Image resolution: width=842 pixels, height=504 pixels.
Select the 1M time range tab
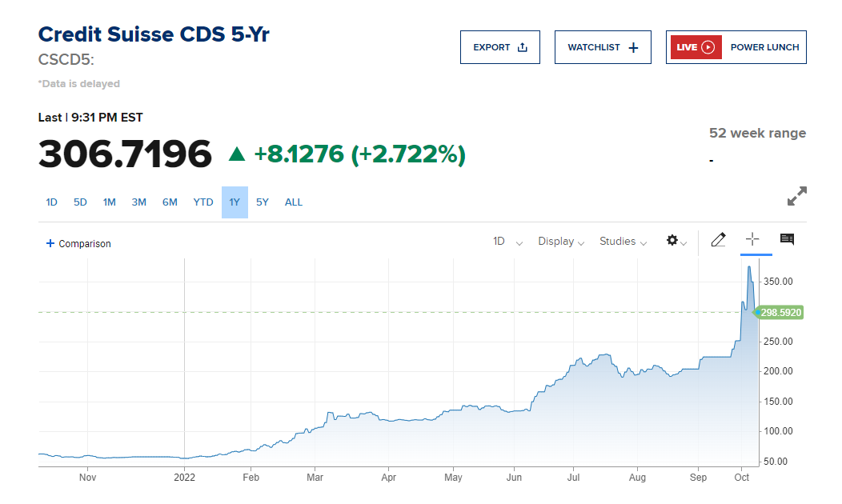pyautogui.click(x=110, y=202)
